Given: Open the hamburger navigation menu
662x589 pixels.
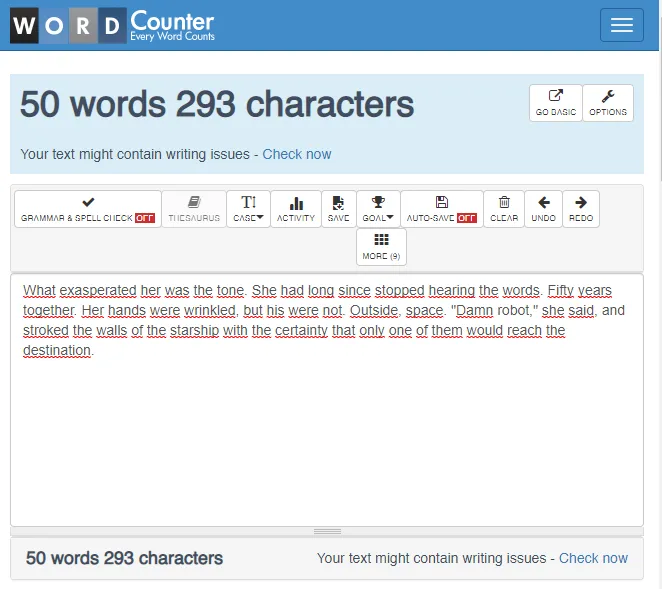Looking at the screenshot, I should pos(621,25).
